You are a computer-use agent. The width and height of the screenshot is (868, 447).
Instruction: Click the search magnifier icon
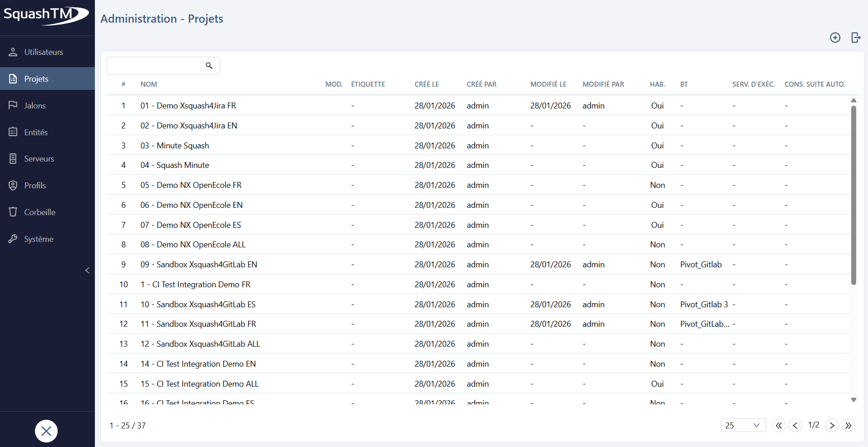click(209, 65)
